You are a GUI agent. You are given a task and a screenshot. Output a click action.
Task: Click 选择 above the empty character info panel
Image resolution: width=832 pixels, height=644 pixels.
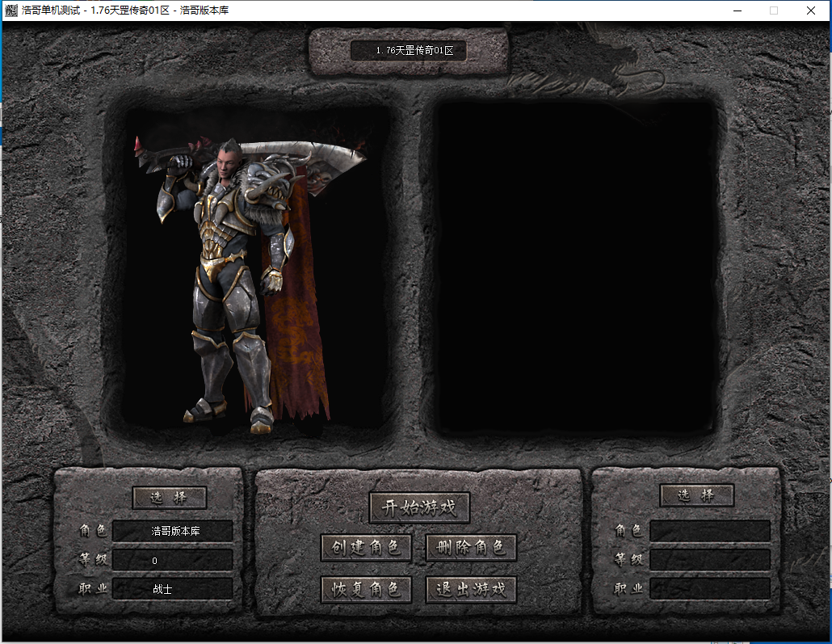696,495
